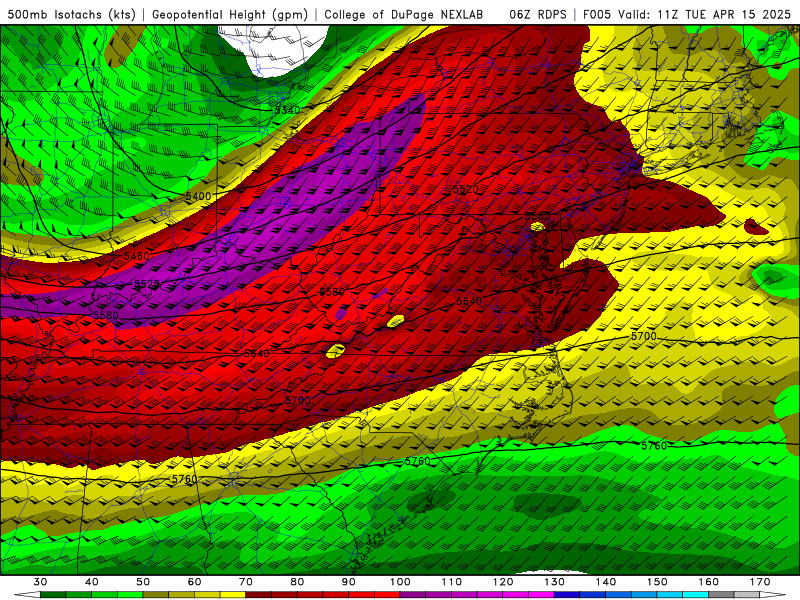
Task: Click the dark gray swatch in the color bar
Action: (x=721, y=595)
